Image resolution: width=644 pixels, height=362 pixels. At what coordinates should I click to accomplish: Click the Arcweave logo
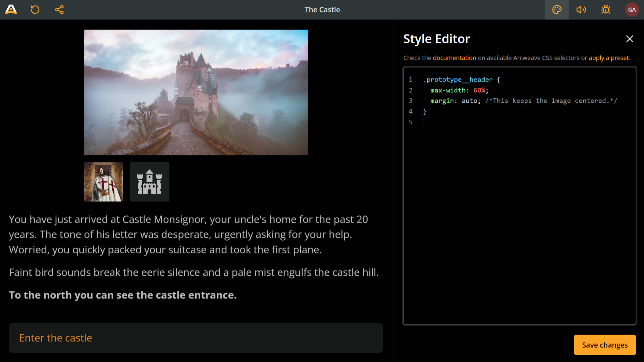tap(11, 9)
